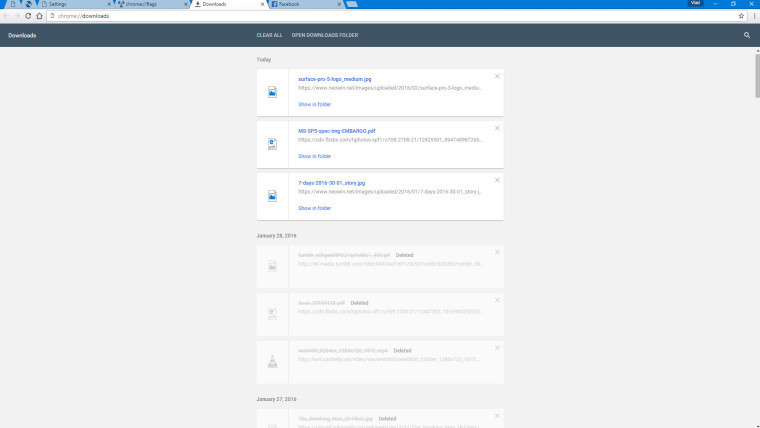Close the Downloads tab
Screen dimensions: 760x428
coord(262,4)
